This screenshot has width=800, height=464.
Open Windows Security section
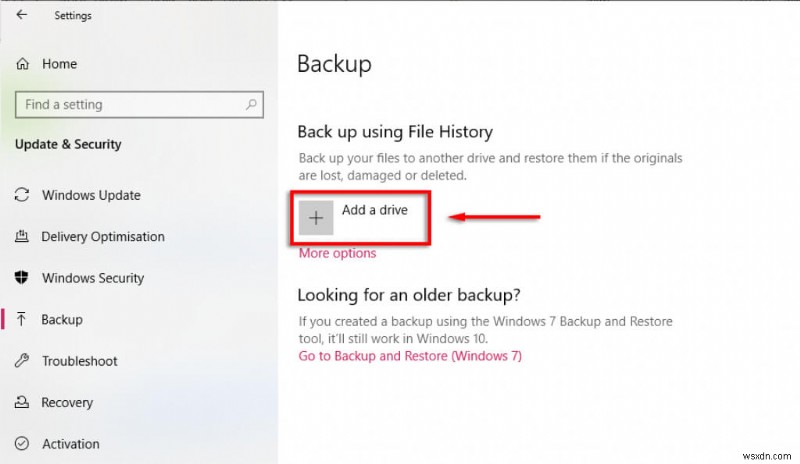pyautogui.click(x=93, y=278)
